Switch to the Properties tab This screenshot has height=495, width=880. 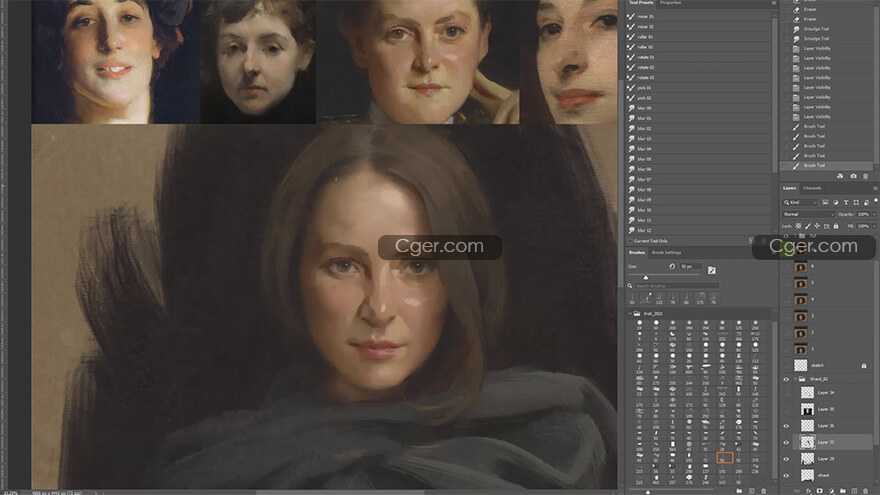point(670,3)
